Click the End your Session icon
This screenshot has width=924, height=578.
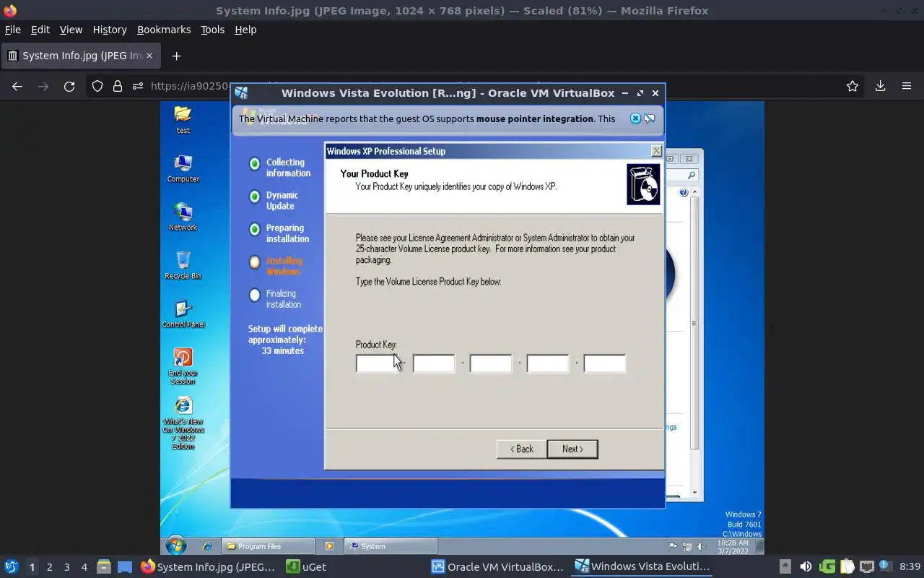point(183,366)
